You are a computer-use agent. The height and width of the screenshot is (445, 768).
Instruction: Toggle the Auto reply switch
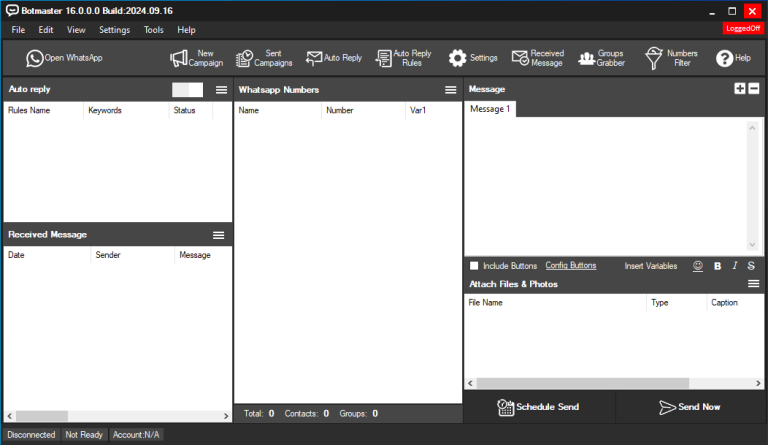[187, 90]
